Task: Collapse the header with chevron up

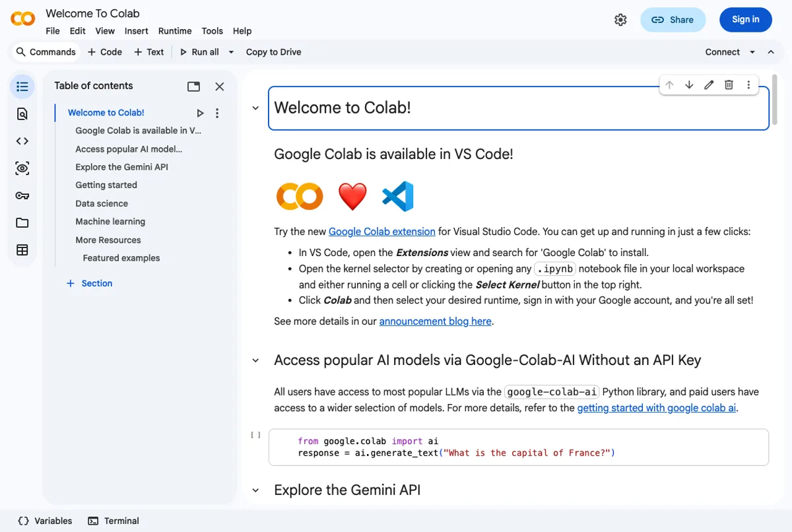Action: coord(771,52)
